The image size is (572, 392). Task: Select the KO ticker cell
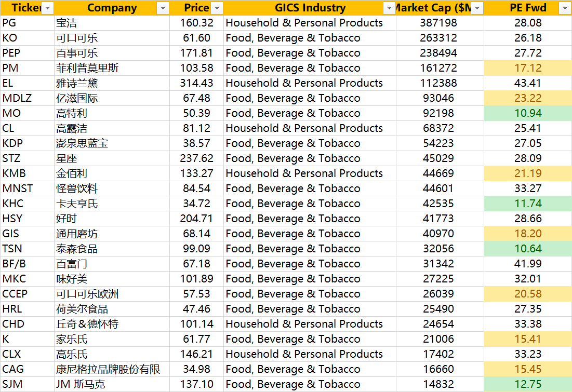28,38
